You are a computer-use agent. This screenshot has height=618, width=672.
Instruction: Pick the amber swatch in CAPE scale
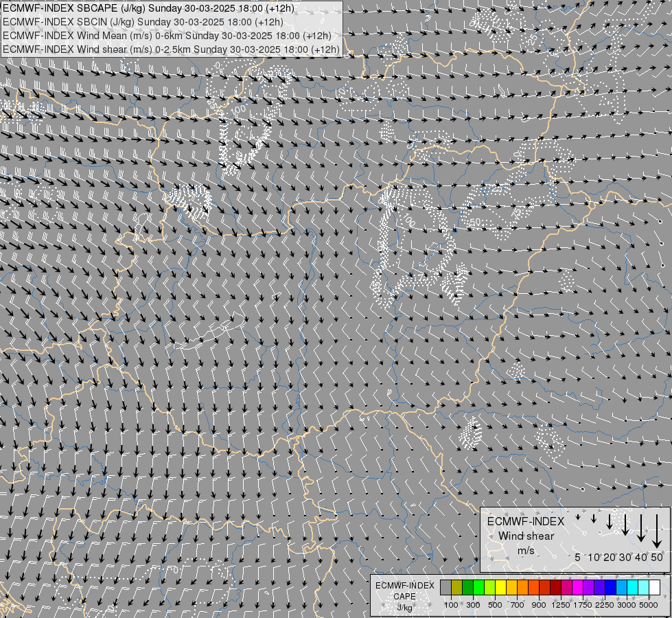coord(511,587)
